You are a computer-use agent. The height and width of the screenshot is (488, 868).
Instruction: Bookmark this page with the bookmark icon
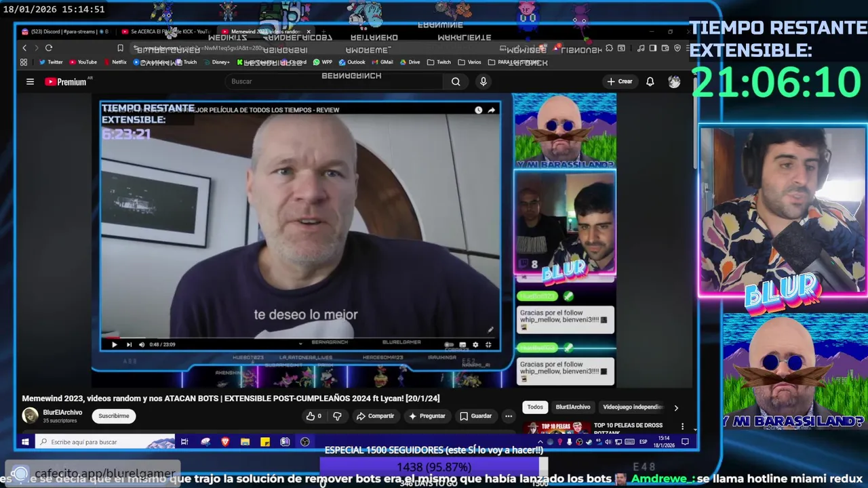pos(120,48)
